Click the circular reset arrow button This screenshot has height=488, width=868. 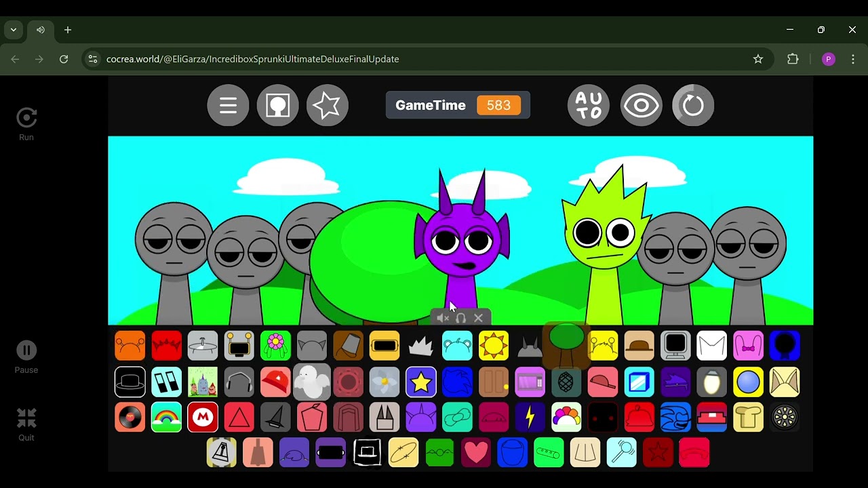pos(693,105)
